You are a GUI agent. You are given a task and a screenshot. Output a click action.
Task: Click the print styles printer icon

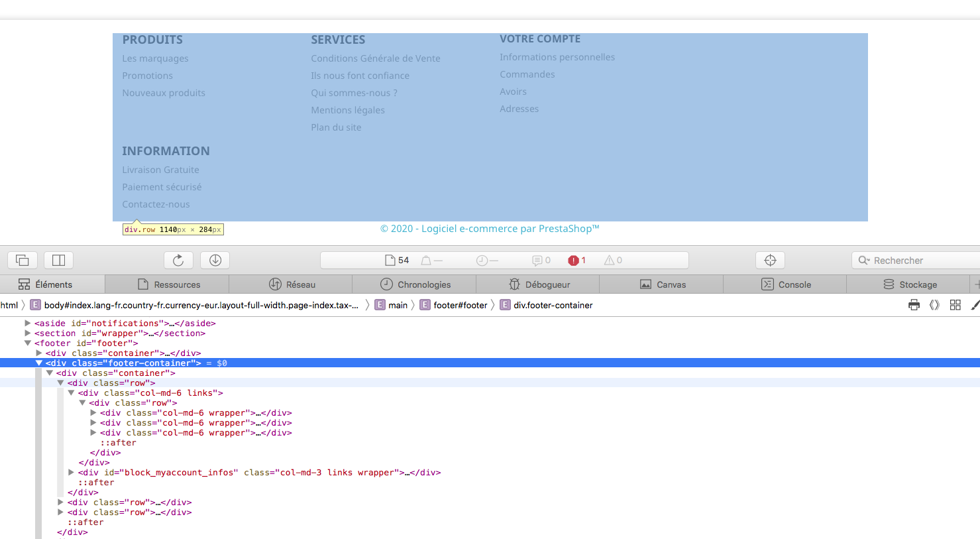(x=914, y=305)
